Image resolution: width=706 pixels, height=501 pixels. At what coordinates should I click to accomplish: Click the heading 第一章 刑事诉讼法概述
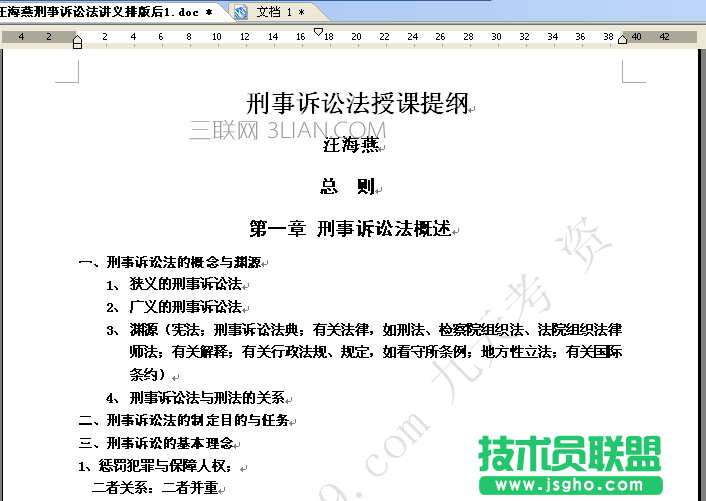point(350,228)
